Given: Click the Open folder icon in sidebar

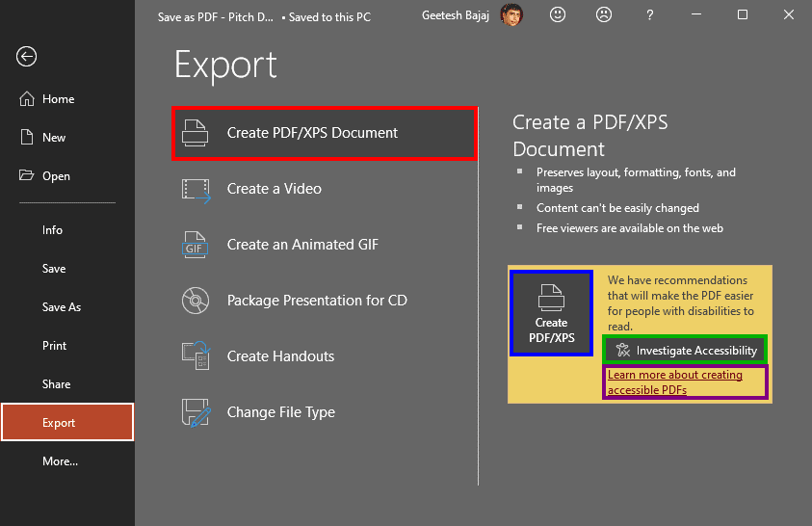Looking at the screenshot, I should tap(26, 175).
